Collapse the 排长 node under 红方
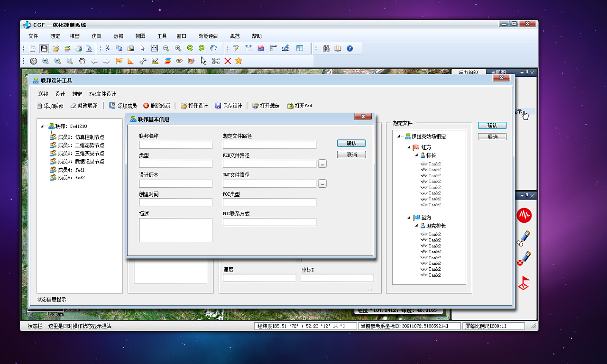The width and height of the screenshot is (607, 364). 416,155
